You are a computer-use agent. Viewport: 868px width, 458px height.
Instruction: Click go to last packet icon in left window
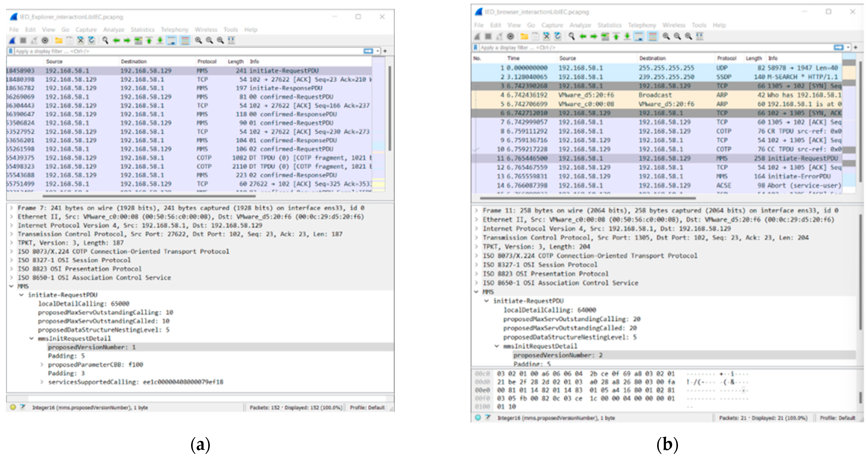[x=160, y=41]
